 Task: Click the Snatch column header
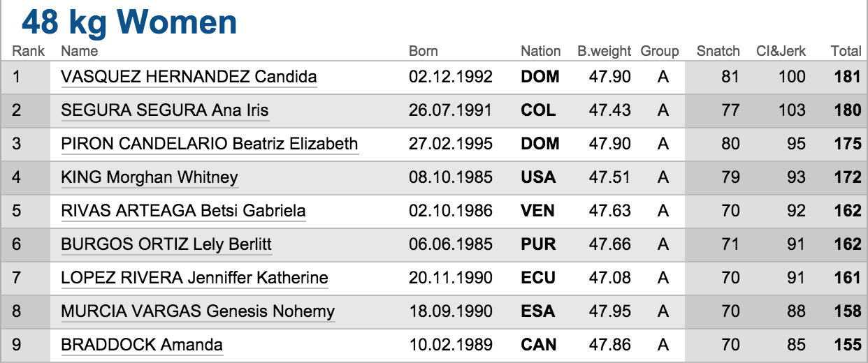point(718,51)
